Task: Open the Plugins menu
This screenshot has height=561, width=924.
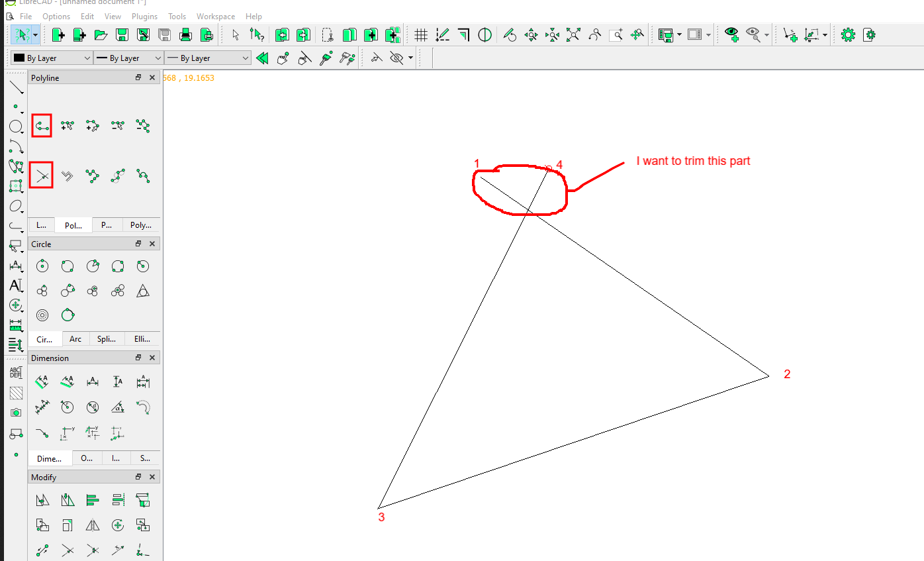Action: [144, 16]
